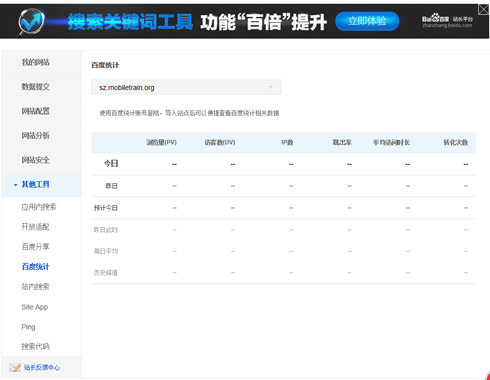This screenshot has height=380, width=490.
Task: Select the 预计今日 row label
Action: tap(106, 208)
